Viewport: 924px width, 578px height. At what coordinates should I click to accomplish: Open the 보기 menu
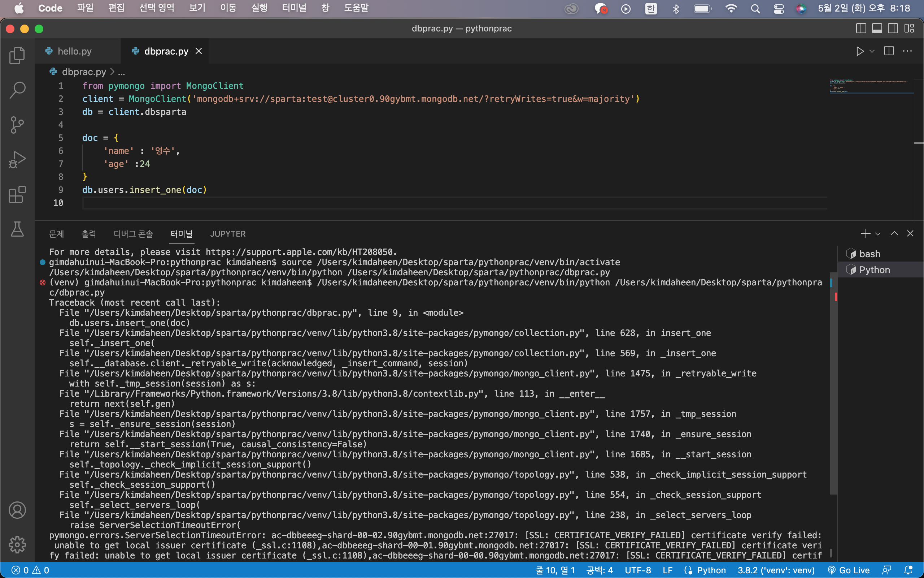(x=197, y=8)
